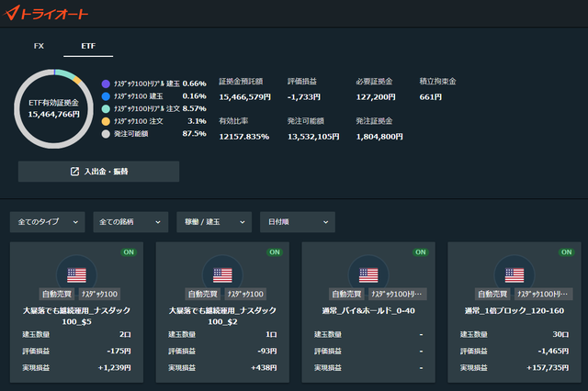Click 建玉数量 30口 on 1倍ブロック card
This screenshot has width=588, height=391.
pos(560,334)
